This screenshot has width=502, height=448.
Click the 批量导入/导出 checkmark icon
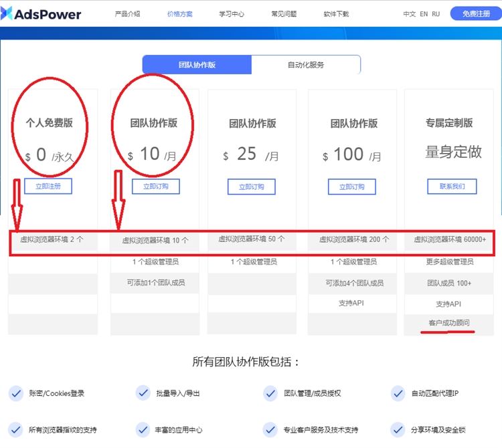[143, 393]
